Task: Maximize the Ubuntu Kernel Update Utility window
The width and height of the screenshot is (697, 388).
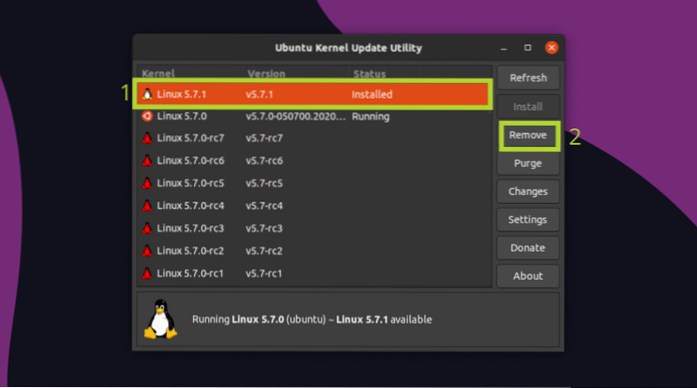Action: tap(528, 48)
